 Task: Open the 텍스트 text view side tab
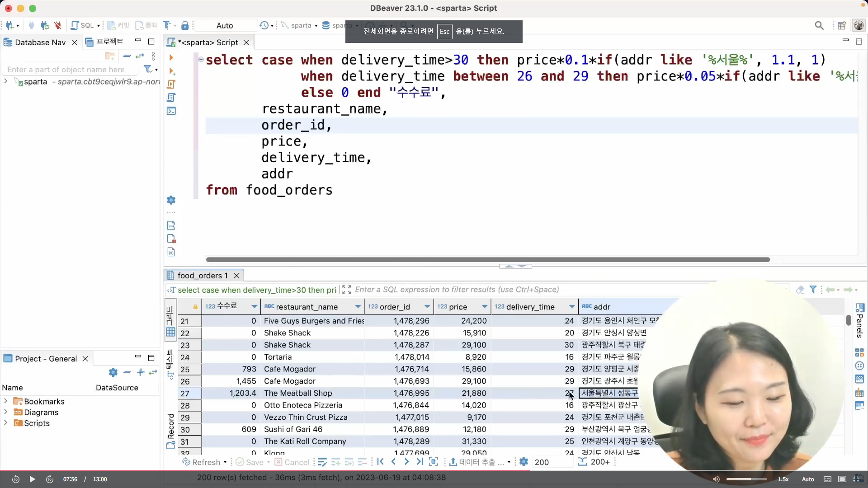[x=170, y=364]
